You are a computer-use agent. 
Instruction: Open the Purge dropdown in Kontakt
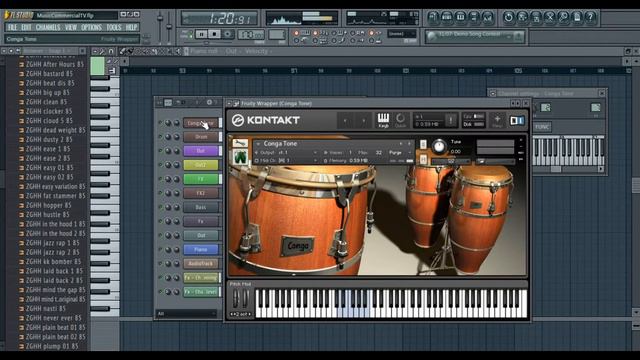click(x=399, y=153)
